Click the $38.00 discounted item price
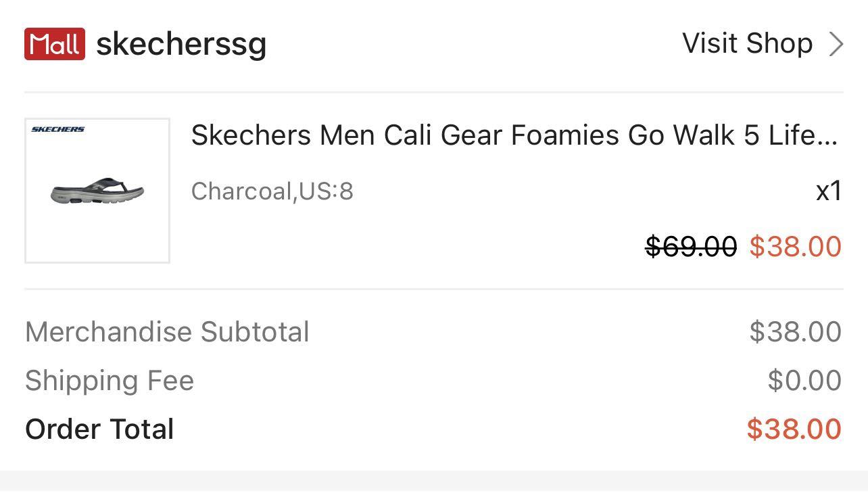The image size is (868, 499). (x=796, y=247)
